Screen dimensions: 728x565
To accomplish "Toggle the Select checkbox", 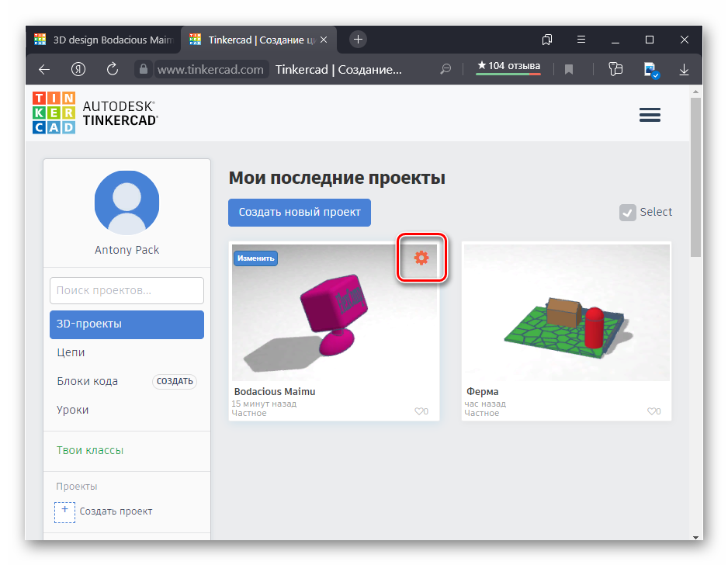I will click(627, 213).
